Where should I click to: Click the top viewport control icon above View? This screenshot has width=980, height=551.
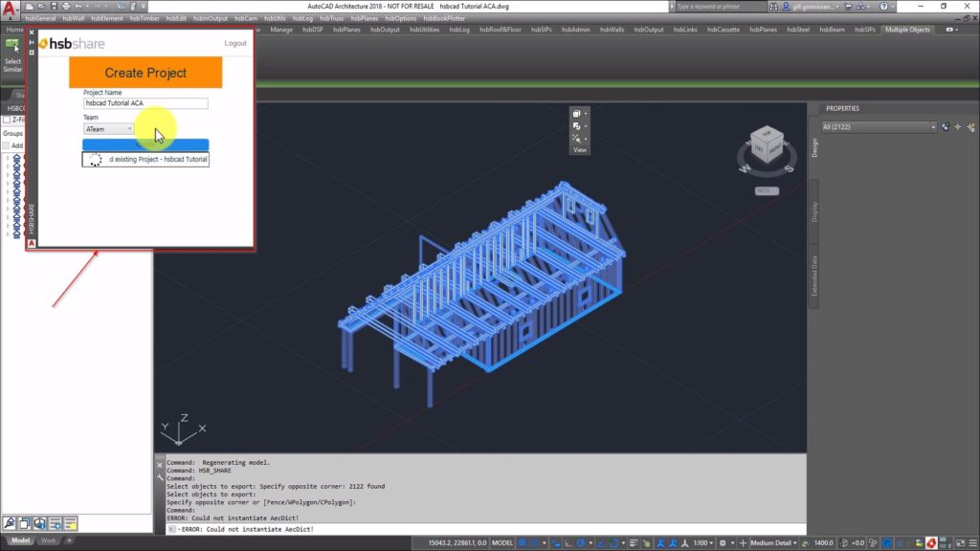[577, 114]
